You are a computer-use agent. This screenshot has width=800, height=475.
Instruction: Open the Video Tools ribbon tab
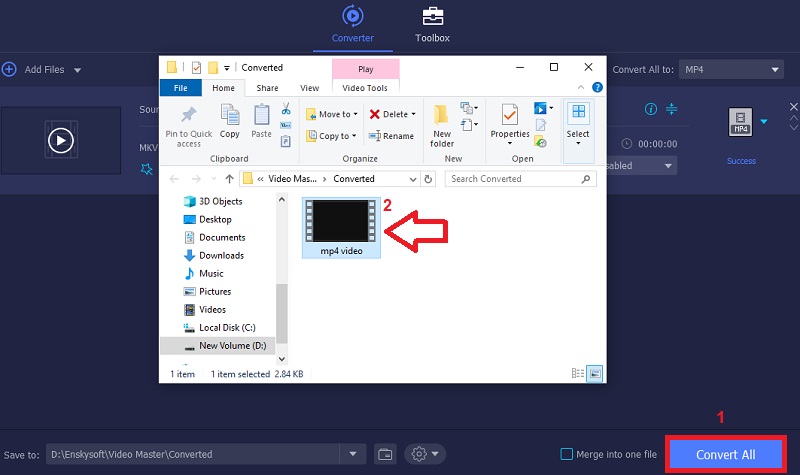coord(365,88)
